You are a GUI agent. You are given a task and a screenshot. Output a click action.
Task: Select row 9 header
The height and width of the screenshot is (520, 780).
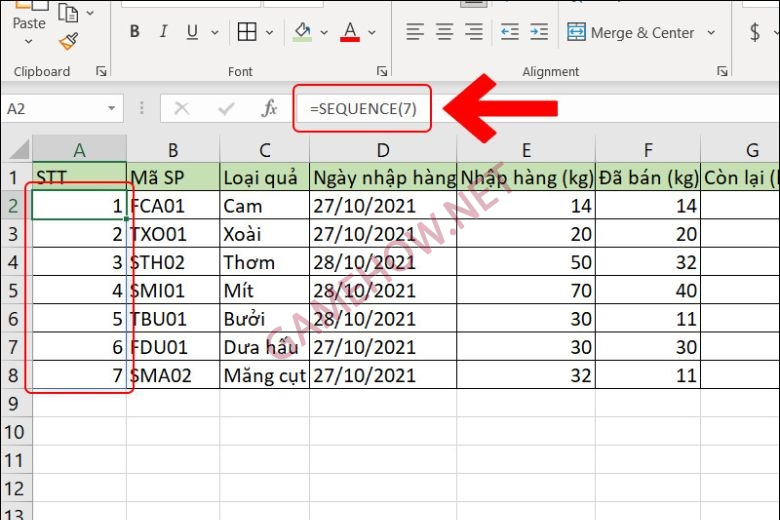click(15, 404)
